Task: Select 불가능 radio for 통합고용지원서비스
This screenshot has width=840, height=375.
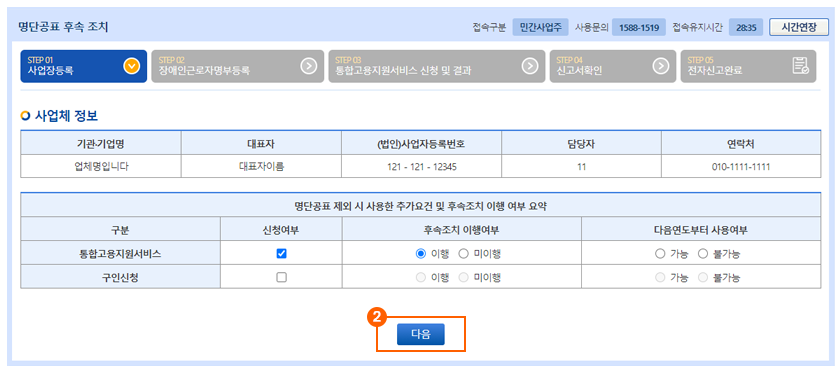Action: pyautogui.click(x=703, y=253)
